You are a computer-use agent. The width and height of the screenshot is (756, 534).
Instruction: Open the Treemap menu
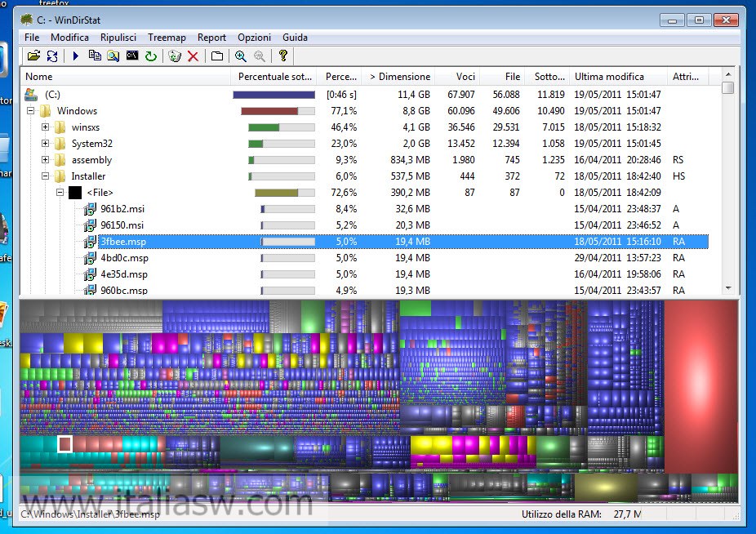[x=167, y=37]
